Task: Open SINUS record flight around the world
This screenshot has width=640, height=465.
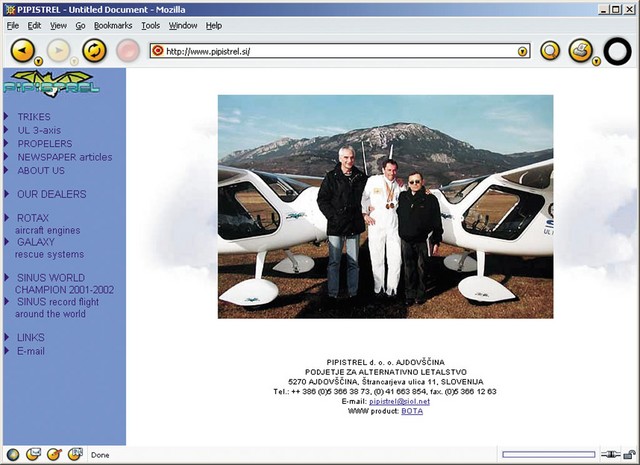Action: click(57, 308)
